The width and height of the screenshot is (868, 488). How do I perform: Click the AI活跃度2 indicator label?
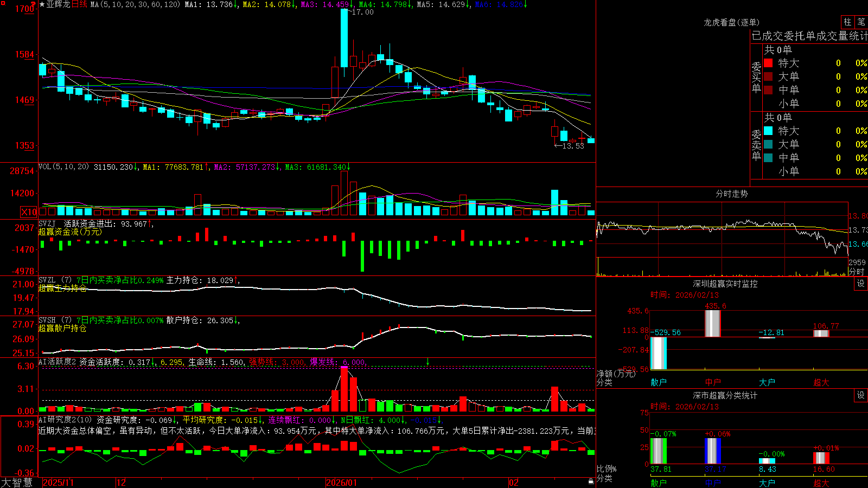pyautogui.click(x=58, y=362)
